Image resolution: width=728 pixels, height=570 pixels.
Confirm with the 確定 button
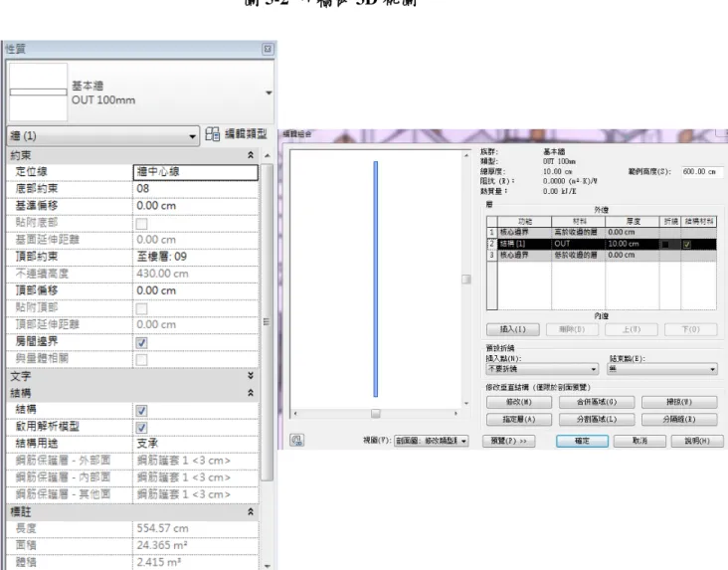coord(582,441)
